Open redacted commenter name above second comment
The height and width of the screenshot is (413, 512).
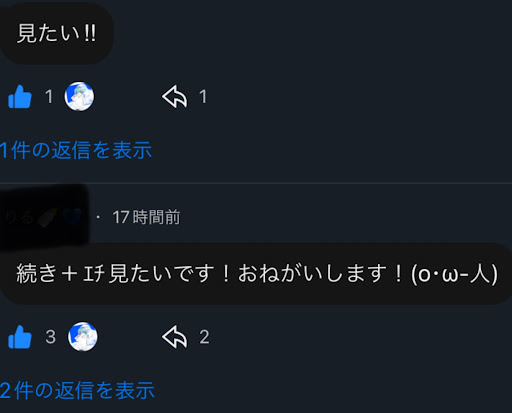pyautogui.click(x=43, y=217)
